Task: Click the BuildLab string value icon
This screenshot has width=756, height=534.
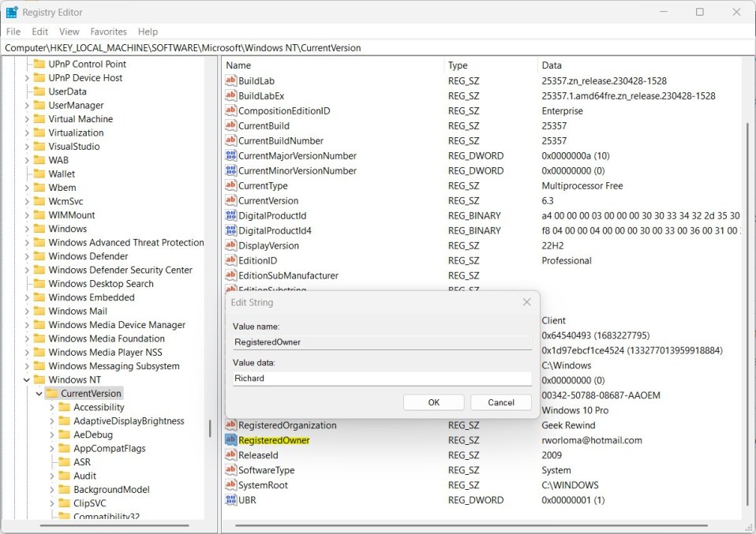Action: point(231,80)
